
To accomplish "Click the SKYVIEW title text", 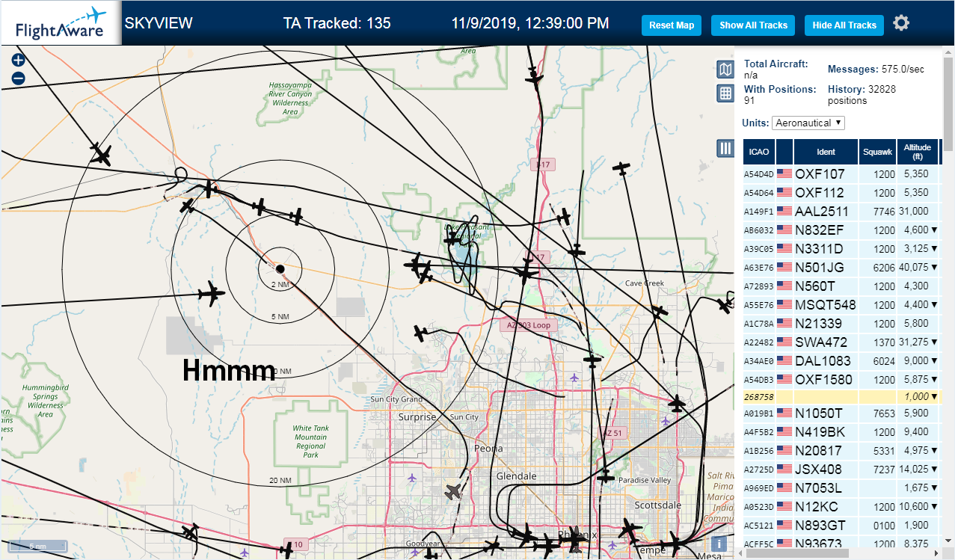I will pyautogui.click(x=159, y=23).
